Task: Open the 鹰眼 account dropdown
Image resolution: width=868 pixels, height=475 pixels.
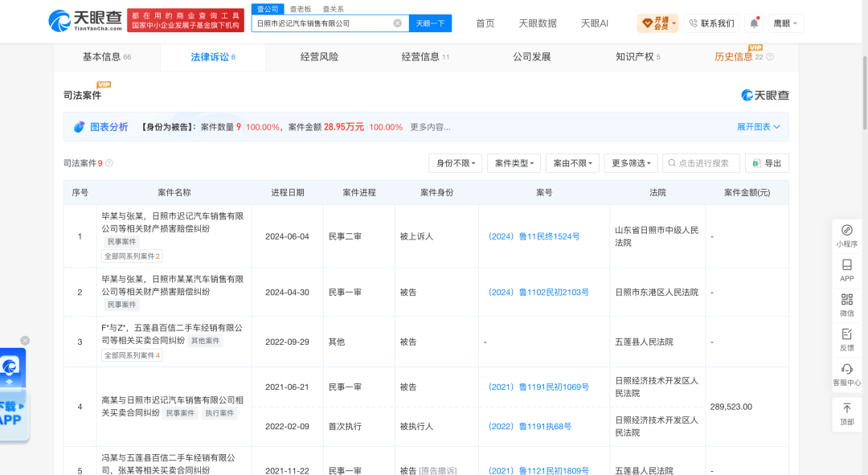Action: click(785, 23)
